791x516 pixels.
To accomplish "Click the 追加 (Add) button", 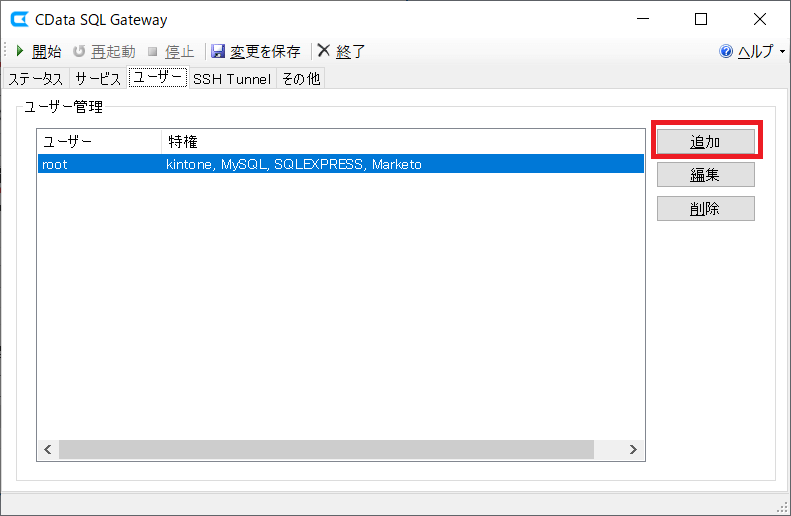I will 706,142.
